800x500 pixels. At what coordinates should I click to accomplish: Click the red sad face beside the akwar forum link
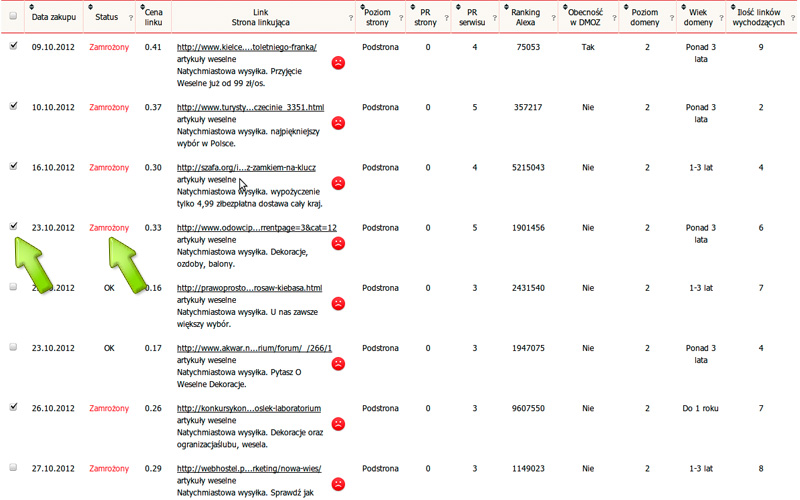tap(338, 364)
